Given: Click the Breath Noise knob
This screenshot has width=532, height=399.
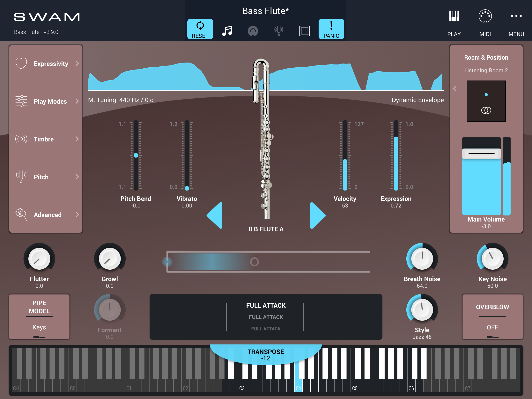Looking at the screenshot, I should pyautogui.click(x=422, y=259).
